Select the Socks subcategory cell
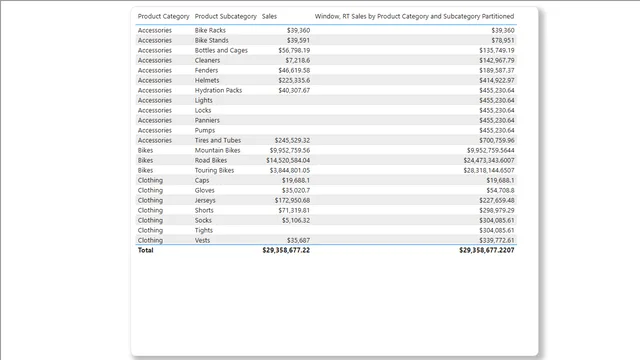 [203, 220]
